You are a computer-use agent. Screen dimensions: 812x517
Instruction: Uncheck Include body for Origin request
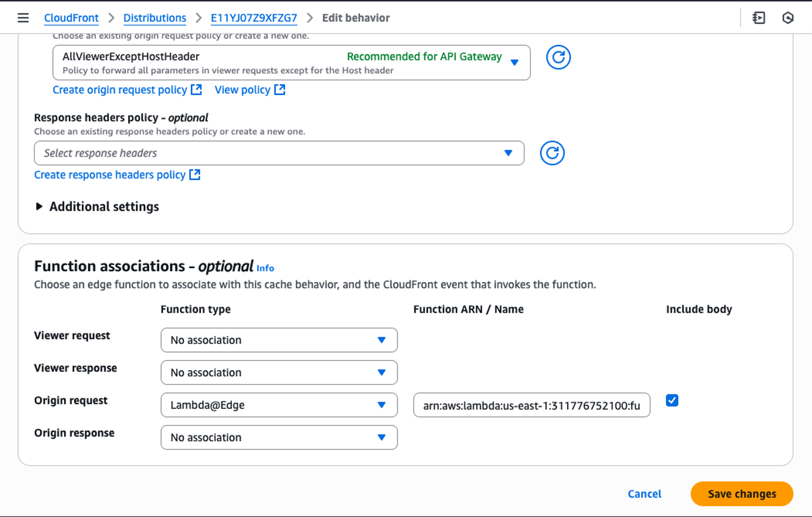tap(672, 400)
